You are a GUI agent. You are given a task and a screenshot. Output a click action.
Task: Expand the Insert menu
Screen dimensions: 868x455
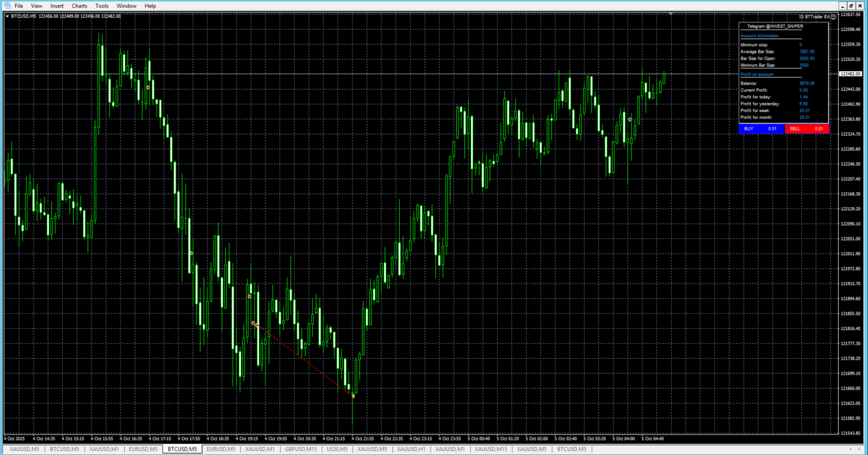point(57,6)
